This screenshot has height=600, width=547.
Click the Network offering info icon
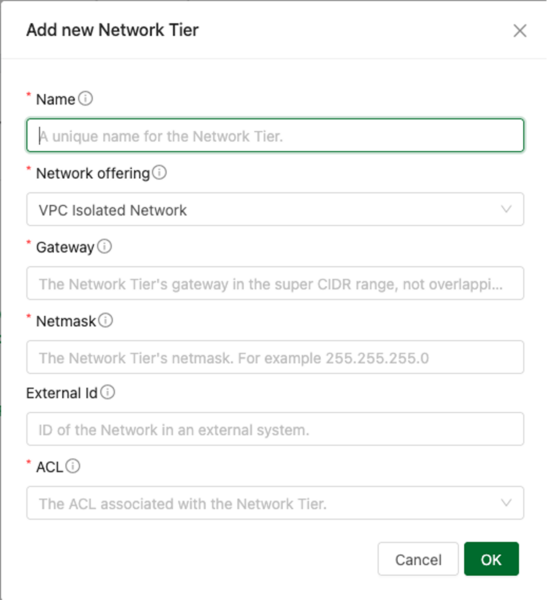click(x=159, y=173)
